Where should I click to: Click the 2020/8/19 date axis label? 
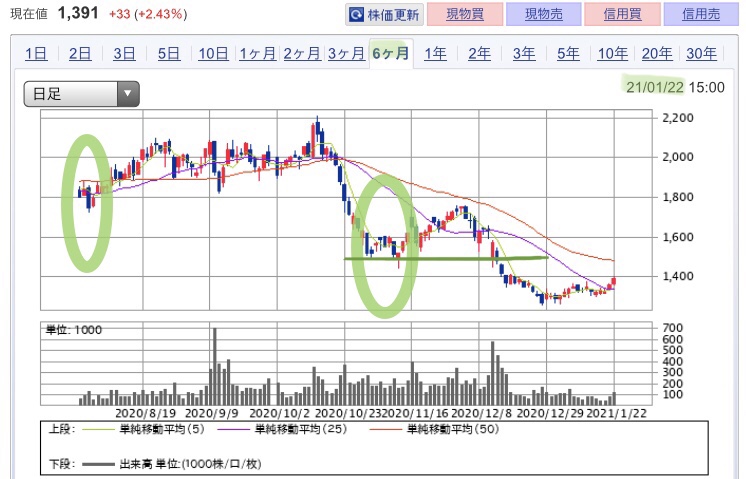point(145,413)
